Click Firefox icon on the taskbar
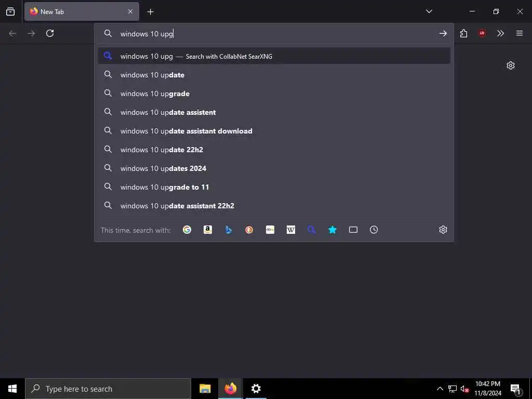 point(230,389)
